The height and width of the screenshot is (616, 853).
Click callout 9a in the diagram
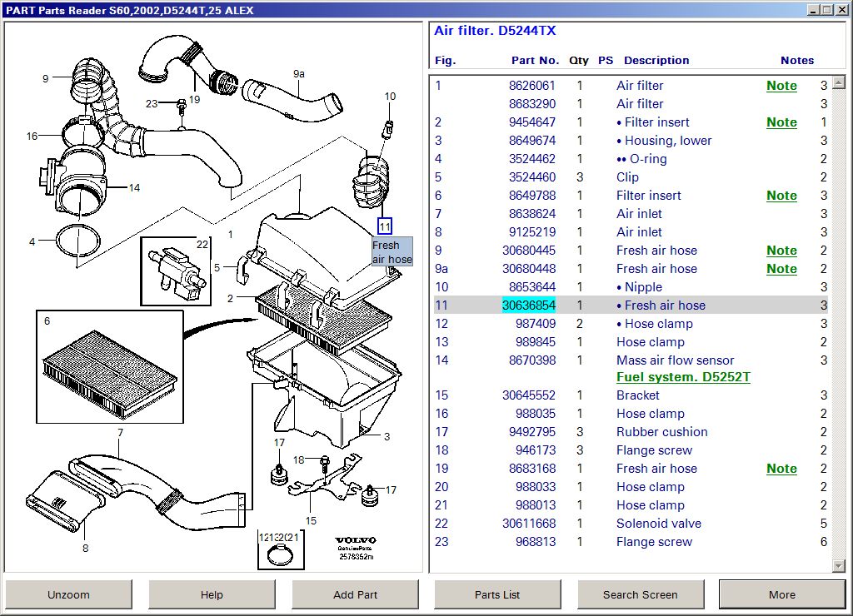pos(299,74)
